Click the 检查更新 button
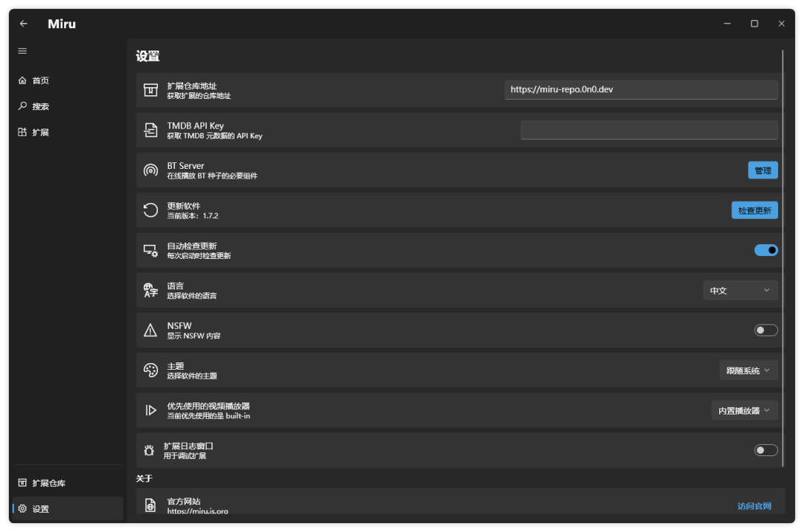This screenshot has width=804, height=532. [x=755, y=211]
